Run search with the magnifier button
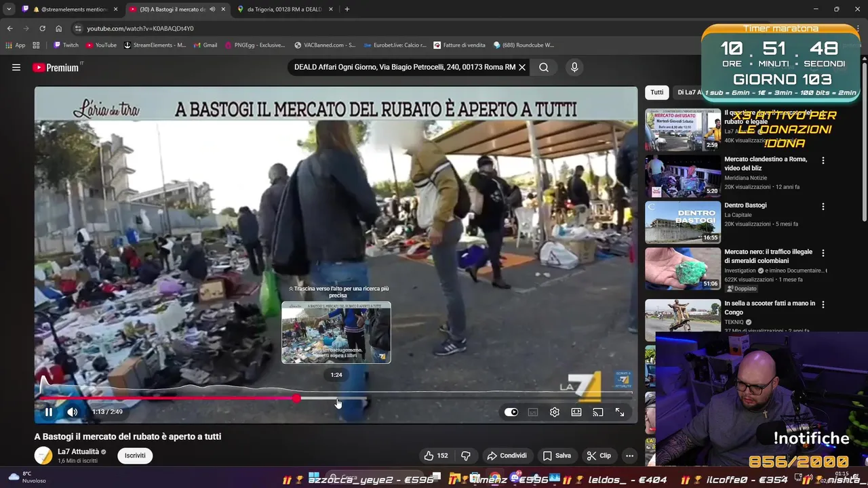The image size is (868, 488). (544, 67)
